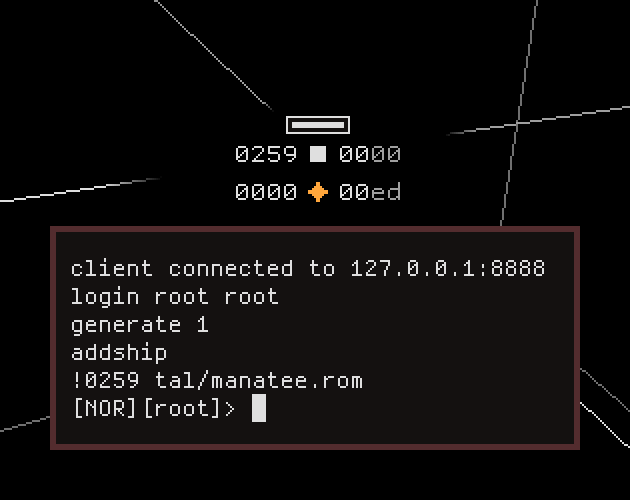Viewport: 630px width, 500px height.
Task: Click the [root] user label in prompt
Action: [x=182, y=408]
